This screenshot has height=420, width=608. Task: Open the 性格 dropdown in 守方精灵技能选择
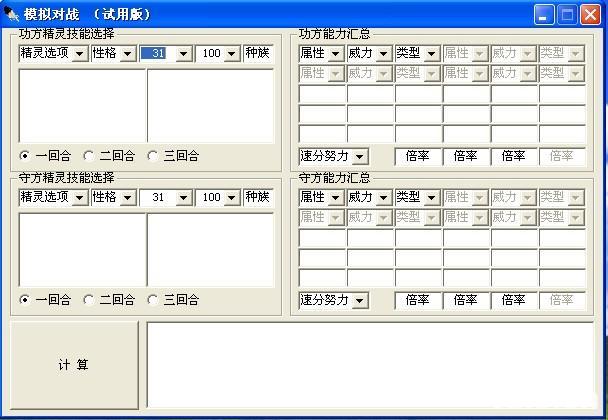click(128, 197)
